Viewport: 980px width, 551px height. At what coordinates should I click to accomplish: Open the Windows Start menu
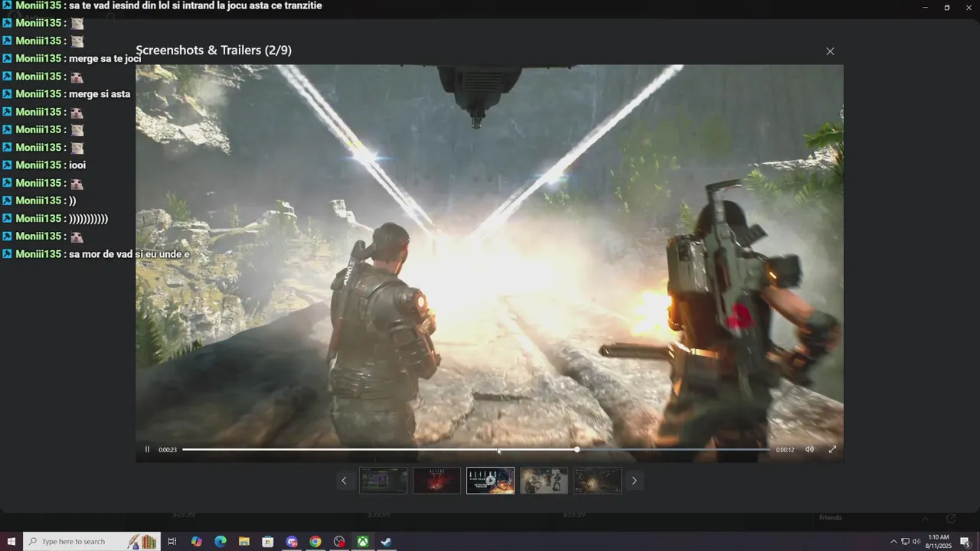[x=11, y=542]
